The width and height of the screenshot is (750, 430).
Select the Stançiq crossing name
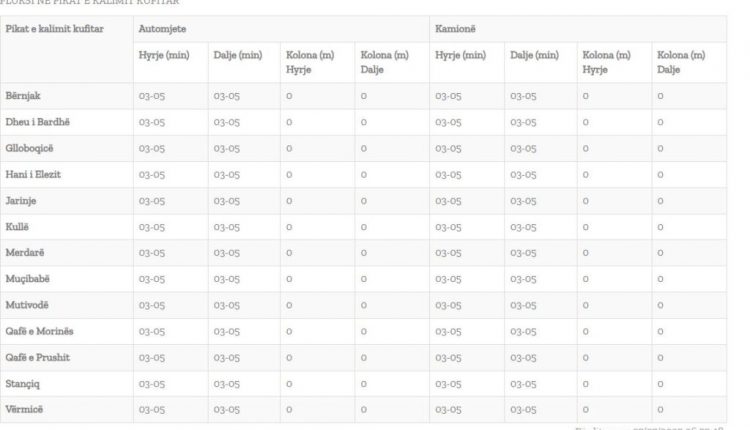click(22, 384)
